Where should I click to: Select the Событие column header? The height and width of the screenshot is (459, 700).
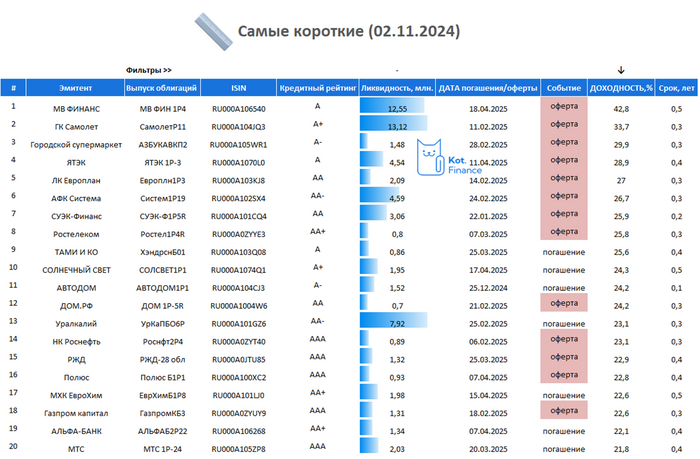tap(565, 88)
